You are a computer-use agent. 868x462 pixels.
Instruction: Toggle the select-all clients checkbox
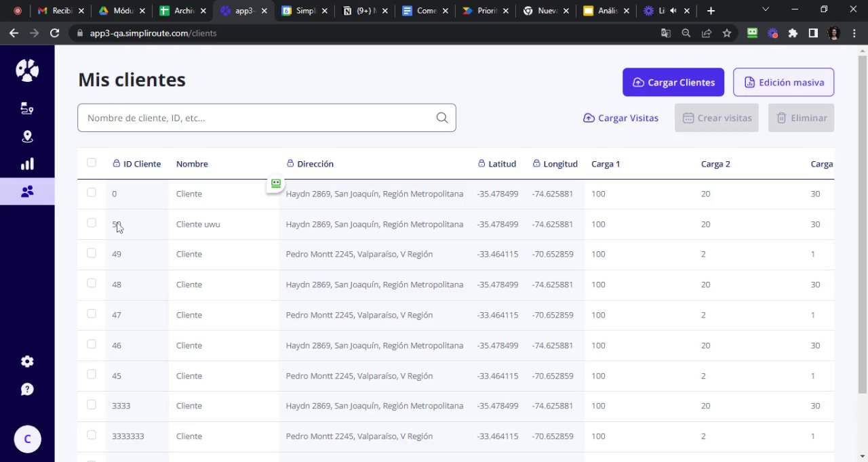[92, 163]
